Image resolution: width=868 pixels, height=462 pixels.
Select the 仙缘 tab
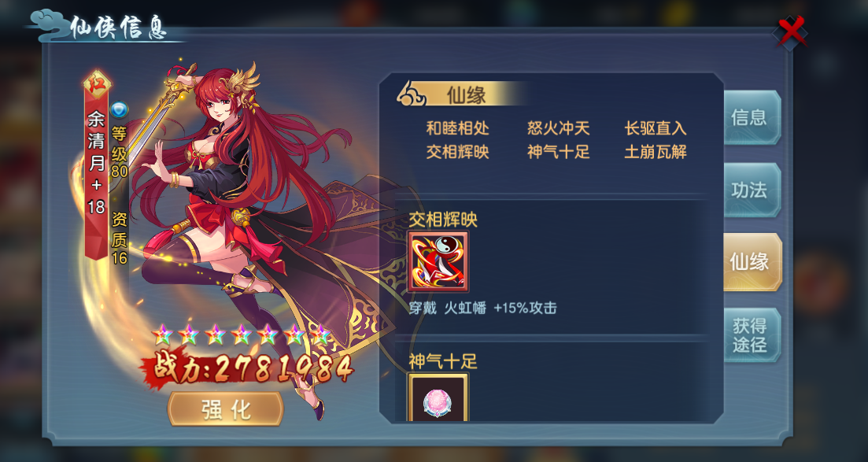tap(752, 261)
